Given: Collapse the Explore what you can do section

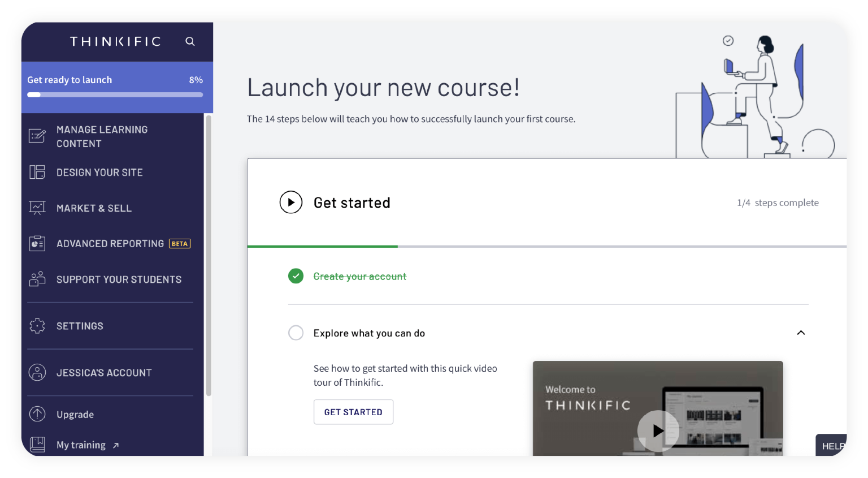Looking at the screenshot, I should point(801,333).
